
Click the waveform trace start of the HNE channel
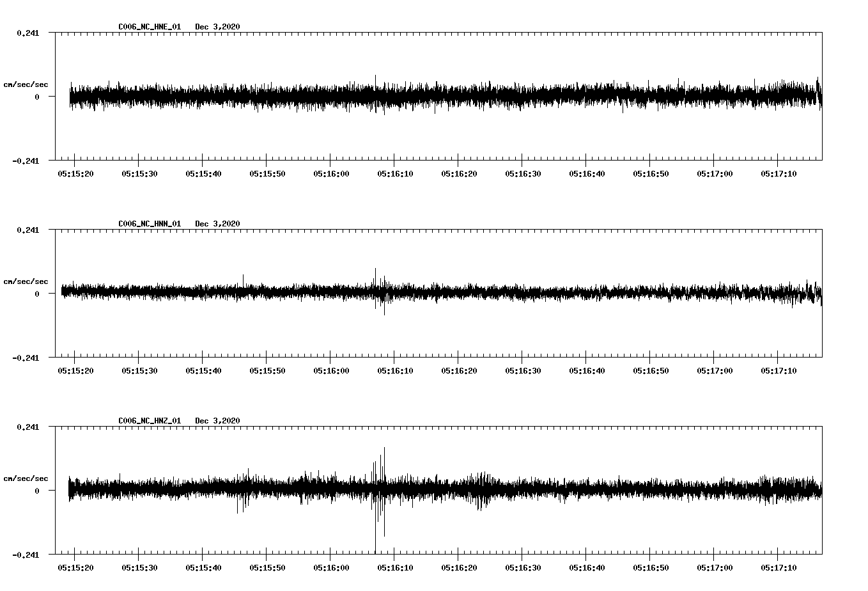click(x=72, y=96)
